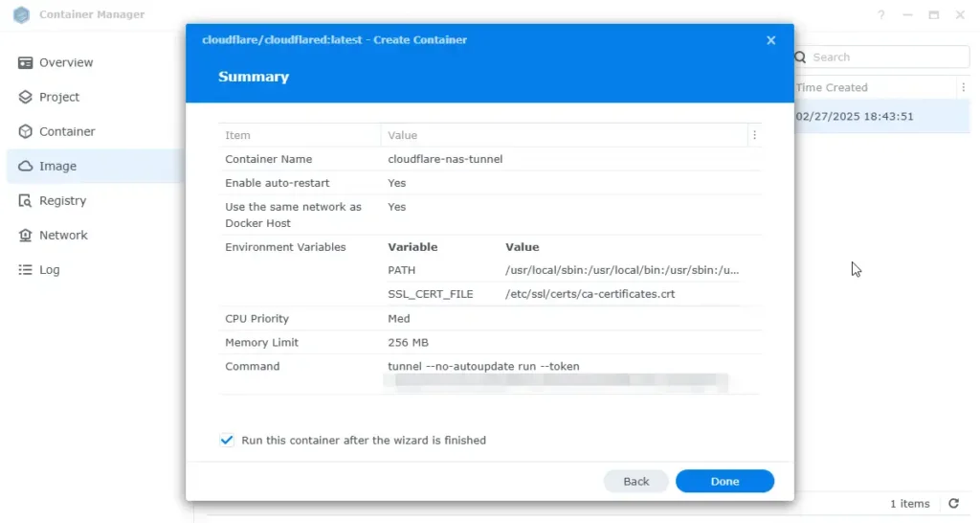Toggle Run this container after wizard checkbox

[x=227, y=440]
